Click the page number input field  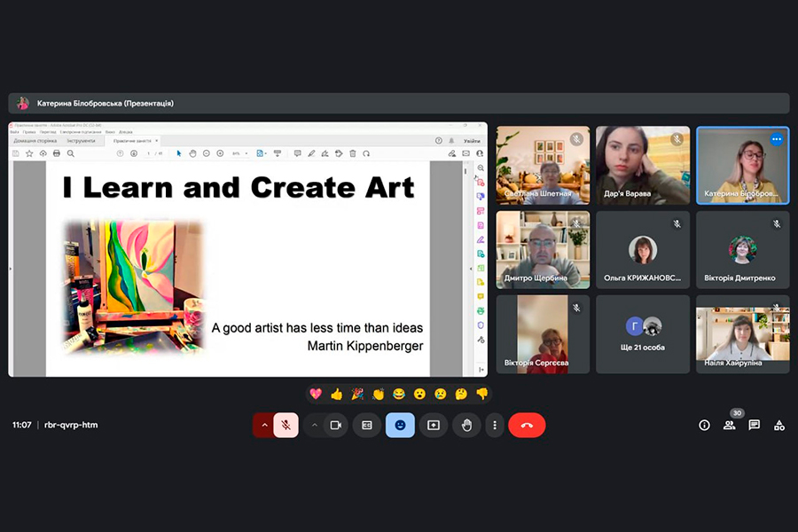pyautogui.click(x=149, y=153)
